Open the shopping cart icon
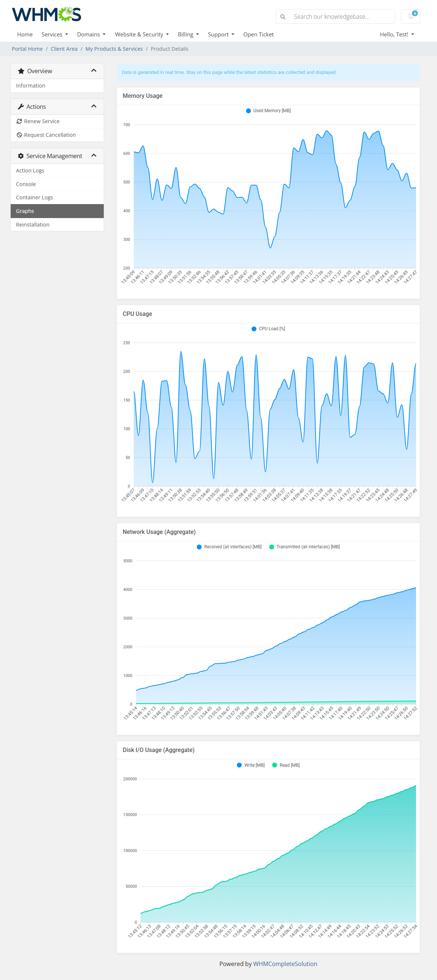Screen dimensions: 437x980 click(x=411, y=16)
